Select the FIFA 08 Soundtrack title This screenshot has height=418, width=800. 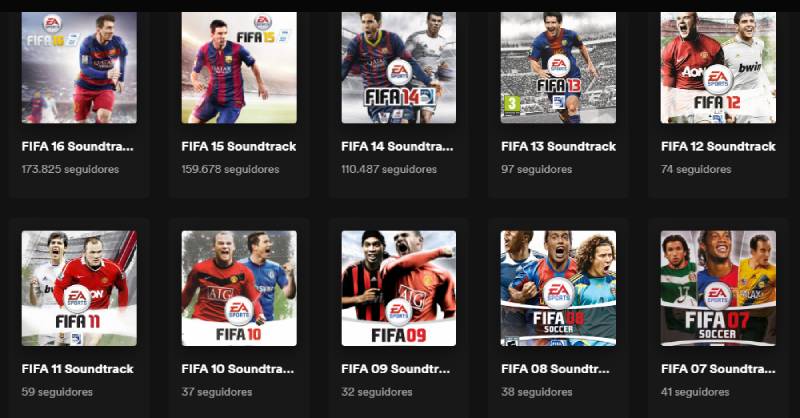[555, 369]
